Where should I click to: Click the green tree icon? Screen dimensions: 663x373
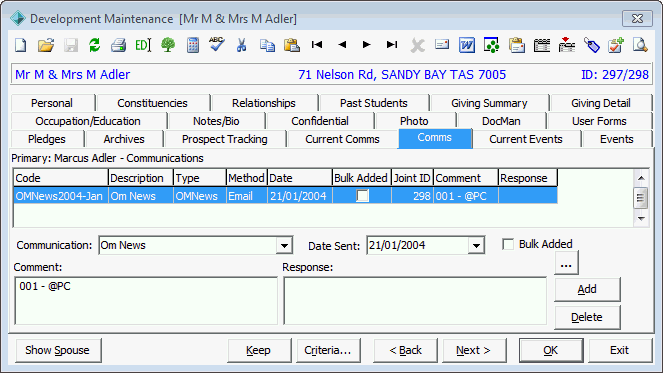pyautogui.click(x=168, y=45)
